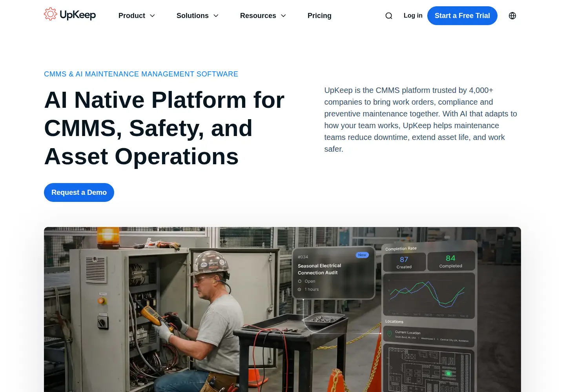
Task: Click the Log in link
Action: [413, 16]
